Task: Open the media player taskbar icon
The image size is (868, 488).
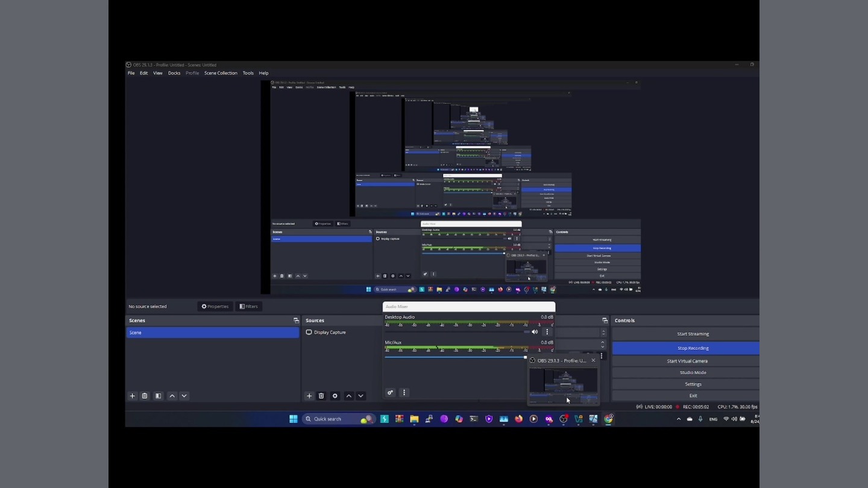Action: (533, 419)
